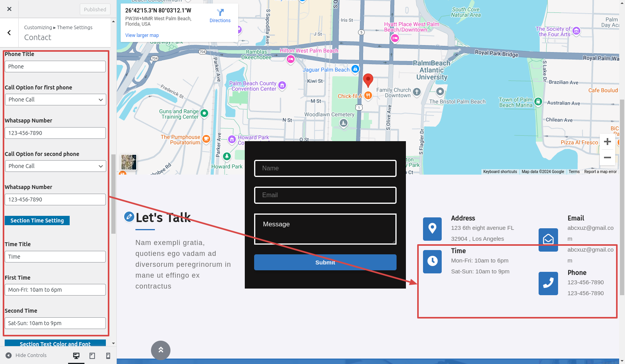The height and width of the screenshot is (364, 625).
Task: Zoom in the map with plus button
Action: click(x=607, y=142)
